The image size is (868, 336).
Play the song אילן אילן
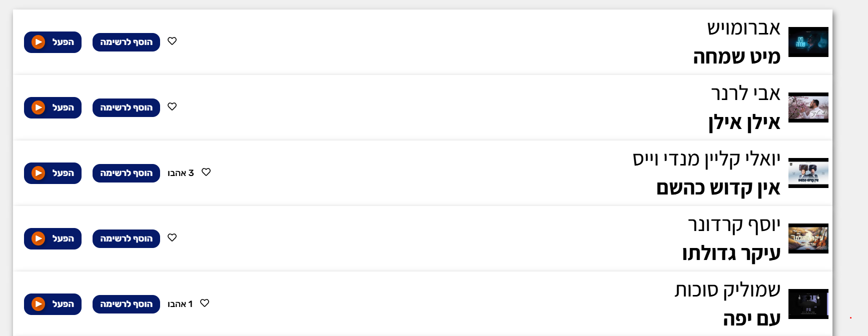53,107
